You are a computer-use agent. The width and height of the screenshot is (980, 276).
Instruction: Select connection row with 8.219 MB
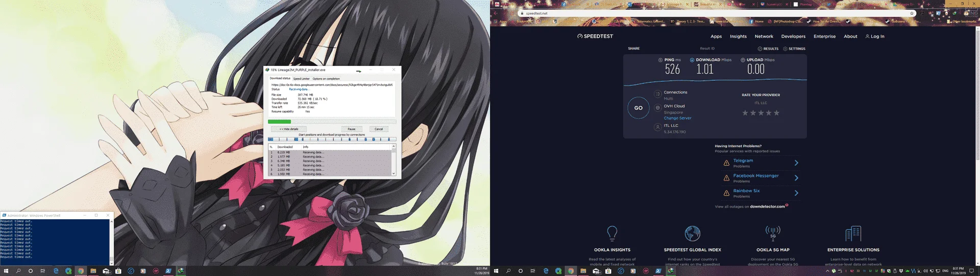pyautogui.click(x=330, y=152)
